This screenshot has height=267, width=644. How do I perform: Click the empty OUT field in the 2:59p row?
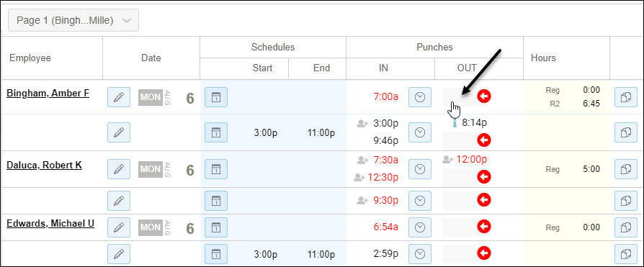(x=458, y=254)
